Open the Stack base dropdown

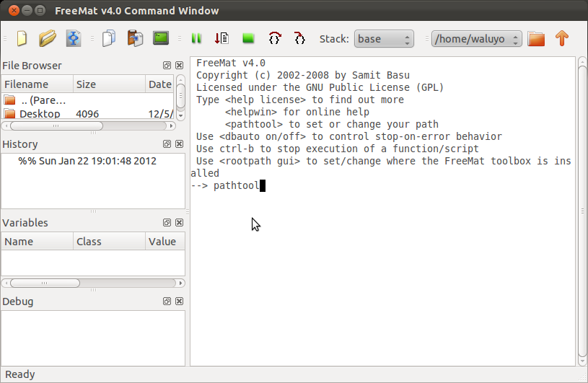click(x=384, y=39)
